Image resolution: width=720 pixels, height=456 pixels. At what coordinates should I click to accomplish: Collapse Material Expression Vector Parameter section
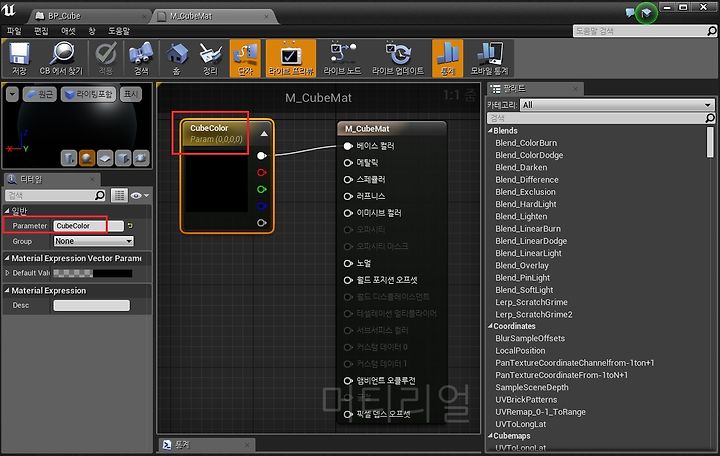(7, 259)
